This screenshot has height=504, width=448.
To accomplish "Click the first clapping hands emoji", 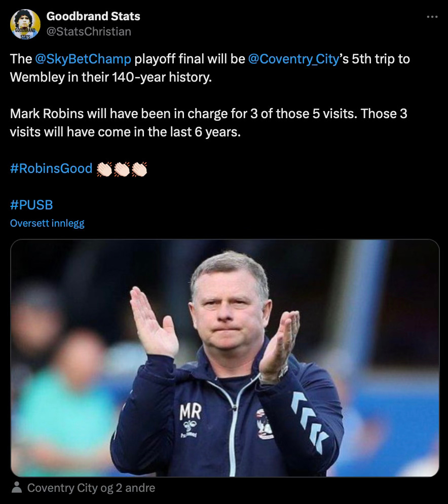I will 104,169.
